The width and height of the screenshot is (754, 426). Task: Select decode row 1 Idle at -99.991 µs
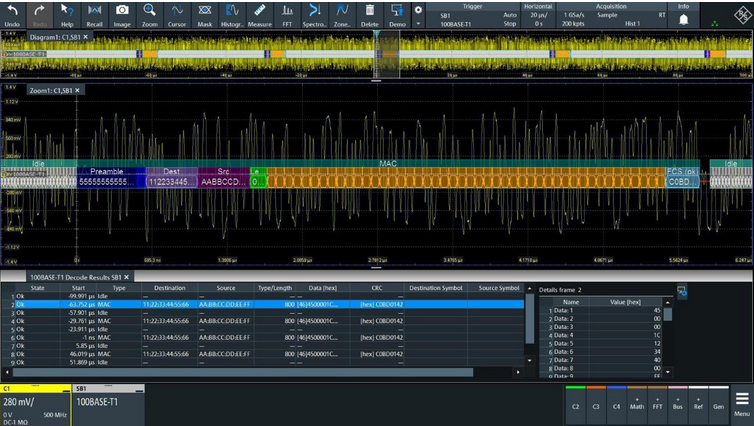pyautogui.click(x=262, y=296)
